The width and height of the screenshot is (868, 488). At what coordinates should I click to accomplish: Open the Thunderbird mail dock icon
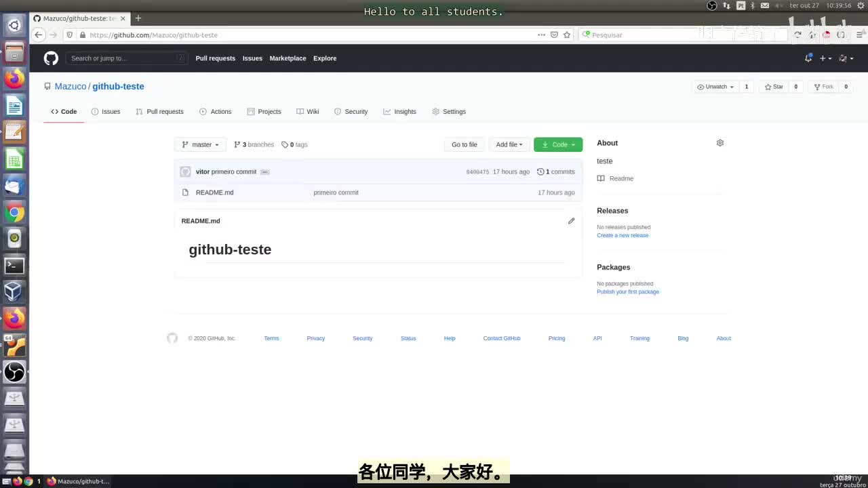[x=14, y=186]
